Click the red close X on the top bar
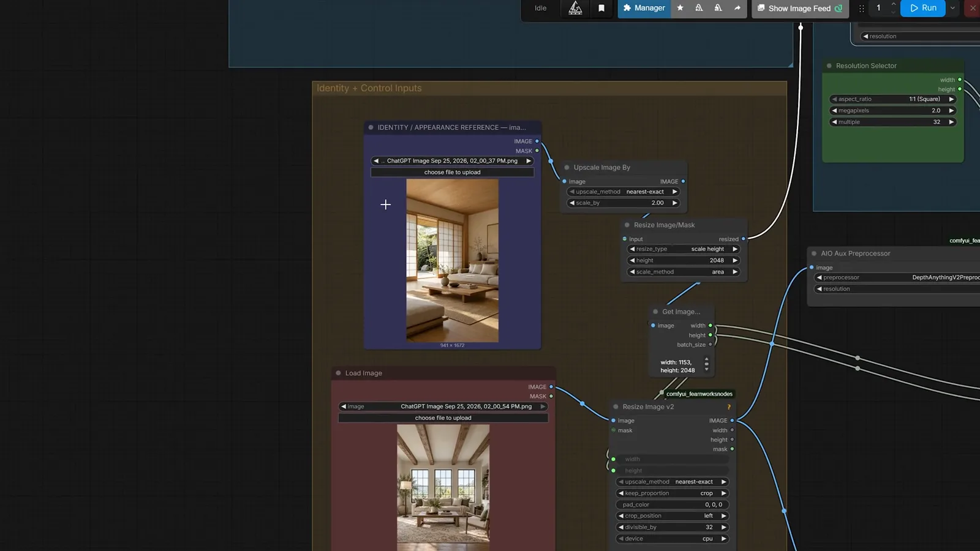The width and height of the screenshot is (980, 551). point(973,8)
